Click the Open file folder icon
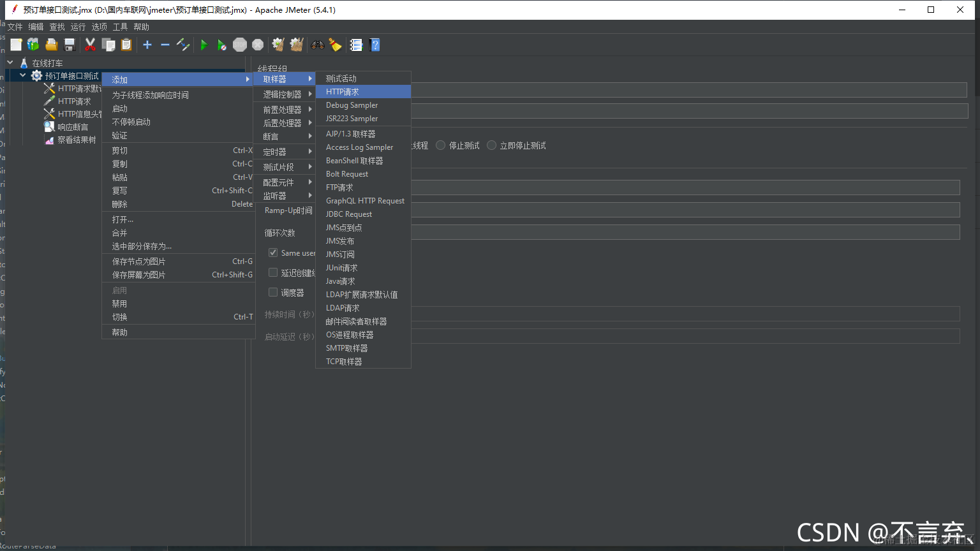Image resolution: width=980 pixels, height=551 pixels. [x=52, y=45]
